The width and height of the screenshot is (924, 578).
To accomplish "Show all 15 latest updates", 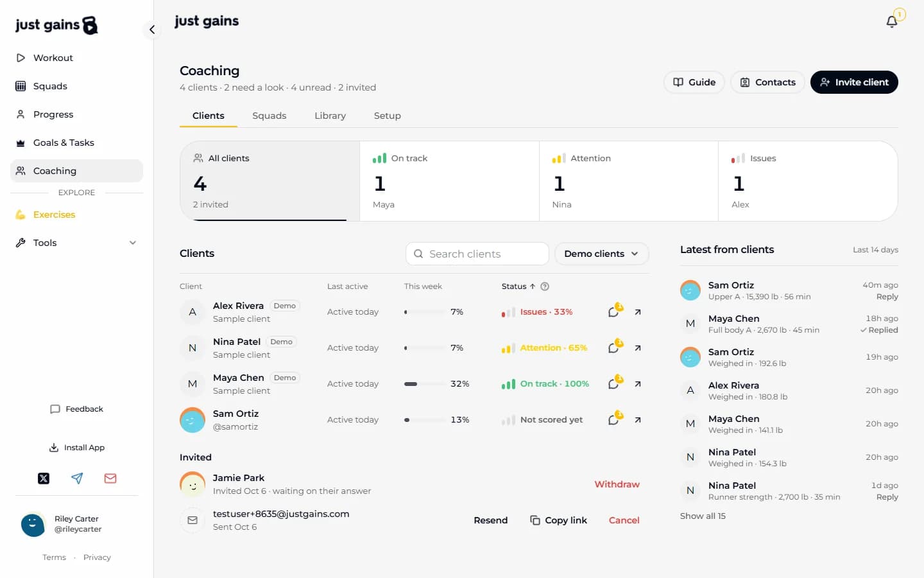I will 703,516.
